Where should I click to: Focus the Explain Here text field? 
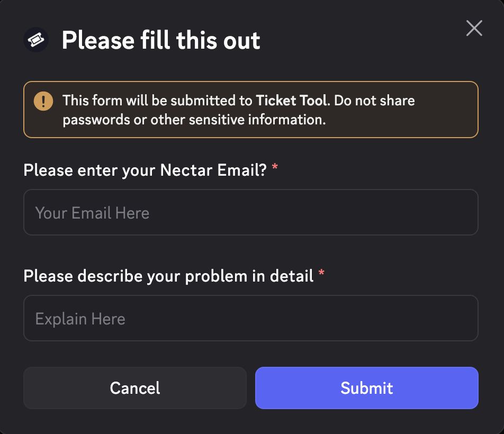[250, 319]
